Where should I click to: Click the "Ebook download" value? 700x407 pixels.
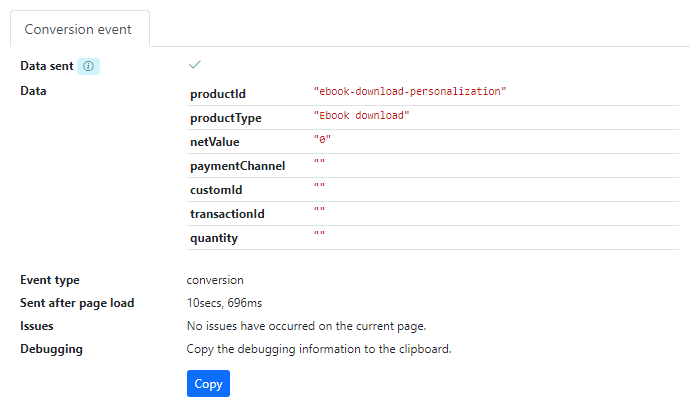(361, 115)
